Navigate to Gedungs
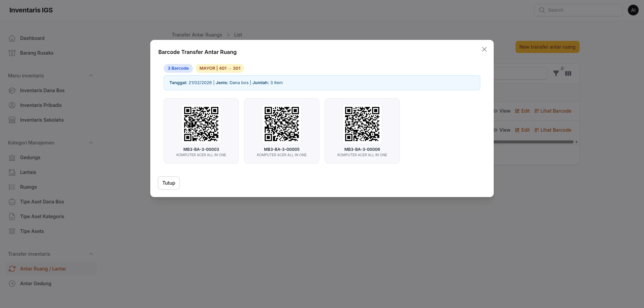The image size is (644, 308). click(x=51, y=158)
